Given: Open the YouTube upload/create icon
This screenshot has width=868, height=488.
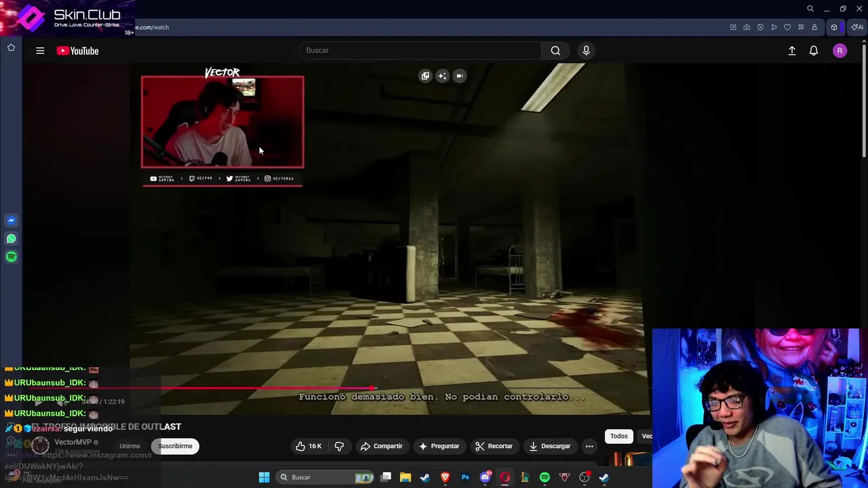Looking at the screenshot, I should coord(792,51).
